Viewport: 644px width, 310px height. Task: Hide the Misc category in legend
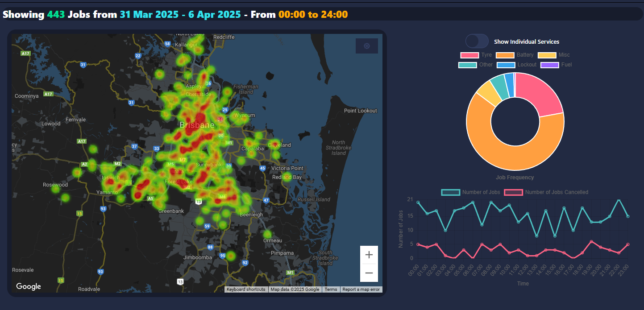(x=554, y=55)
